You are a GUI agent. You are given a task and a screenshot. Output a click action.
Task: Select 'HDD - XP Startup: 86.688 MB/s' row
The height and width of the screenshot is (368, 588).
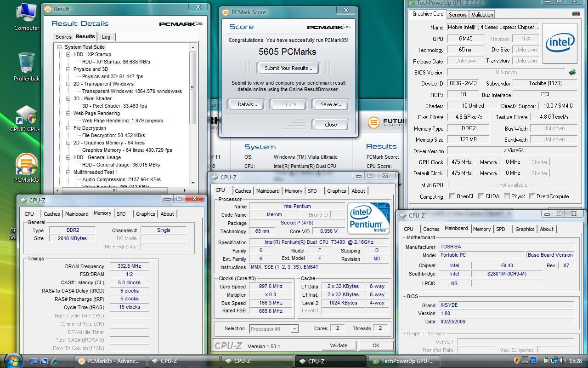[116, 62]
